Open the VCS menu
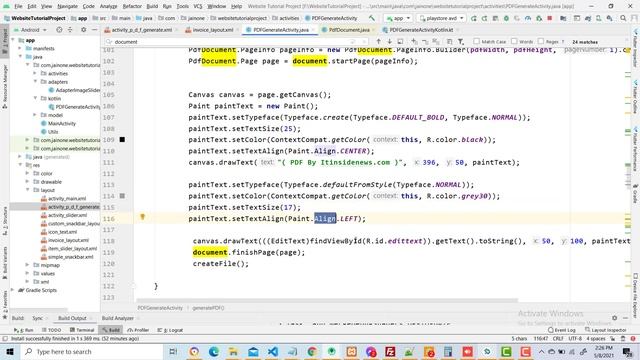Image resolution: width=640 pixels, height=360 pixels. click(198, 6)
